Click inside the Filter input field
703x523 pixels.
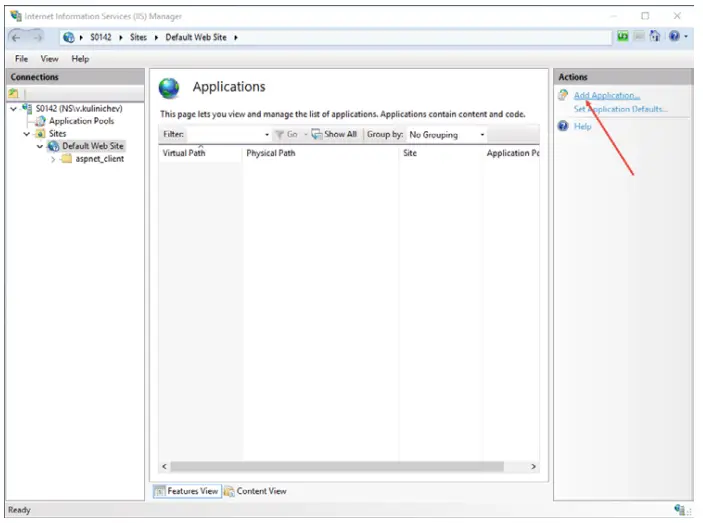[225, 134]
